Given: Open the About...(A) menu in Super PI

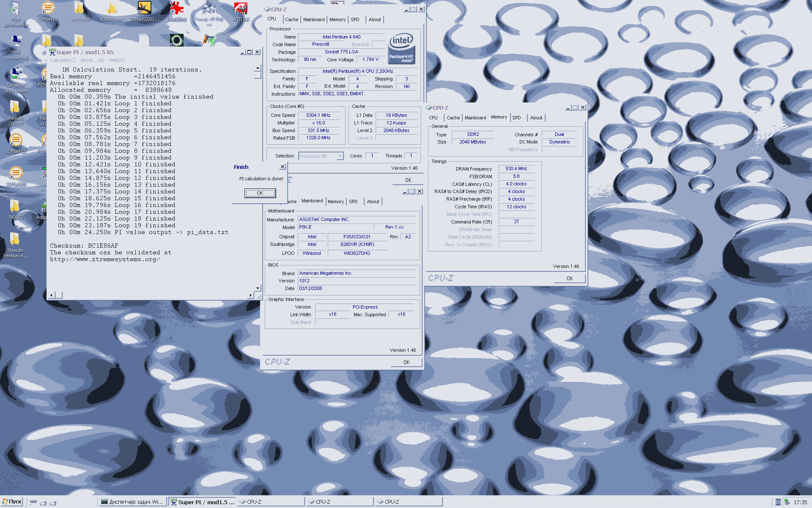Looking at the screenshot, I should pyautogui.click(x=92, y=60).
